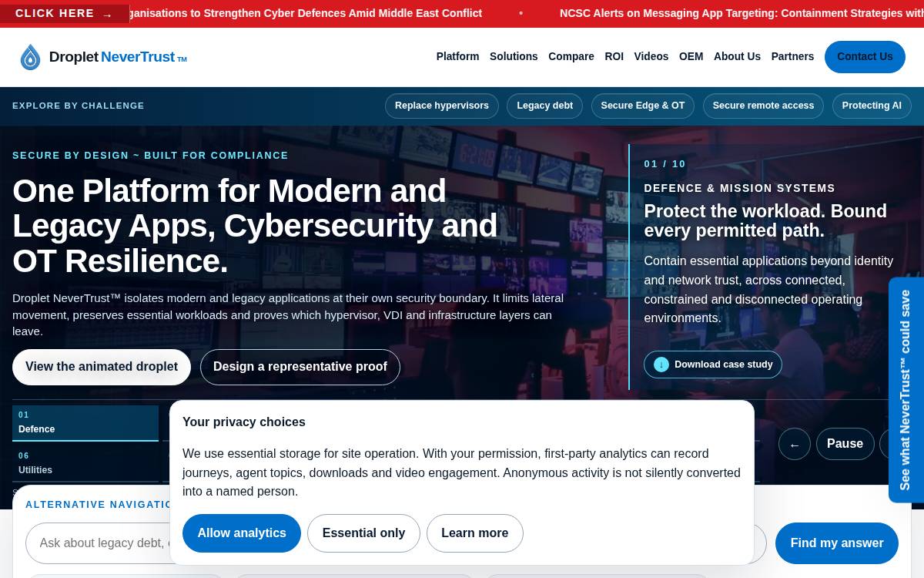Click Learn more in privacy dialog
The height and width of the screenshot is (578, 924).
click(x=475, y=533)
